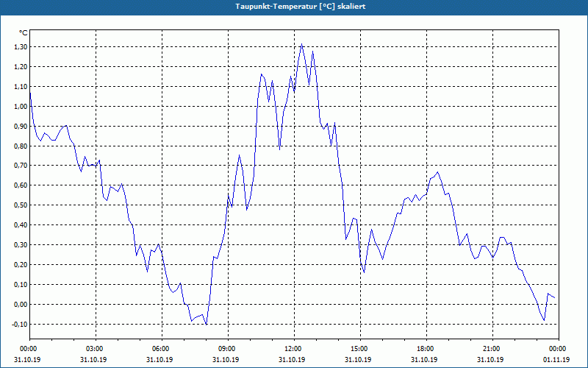Image resolution: width=588 pixels, height=368 pixels.
Task: Click the 0,00 y-axis value
Action: point(21,305)
